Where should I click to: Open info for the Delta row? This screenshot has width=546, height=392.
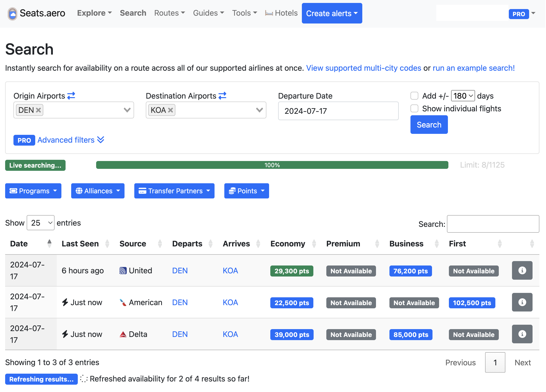(x=522, y=334)
